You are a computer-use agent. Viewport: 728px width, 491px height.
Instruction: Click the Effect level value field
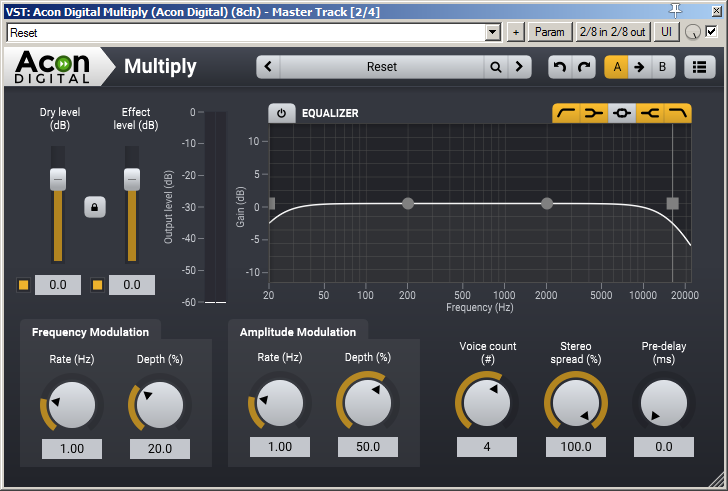tap(132, 285)
